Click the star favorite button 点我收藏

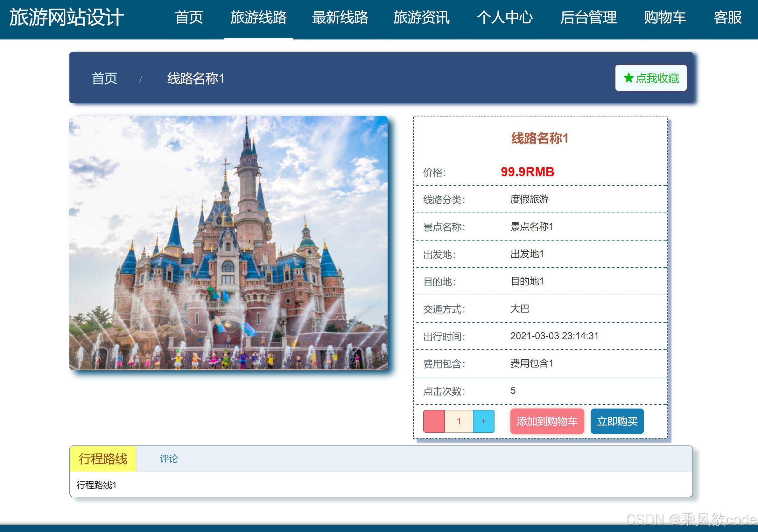[650, 78]
